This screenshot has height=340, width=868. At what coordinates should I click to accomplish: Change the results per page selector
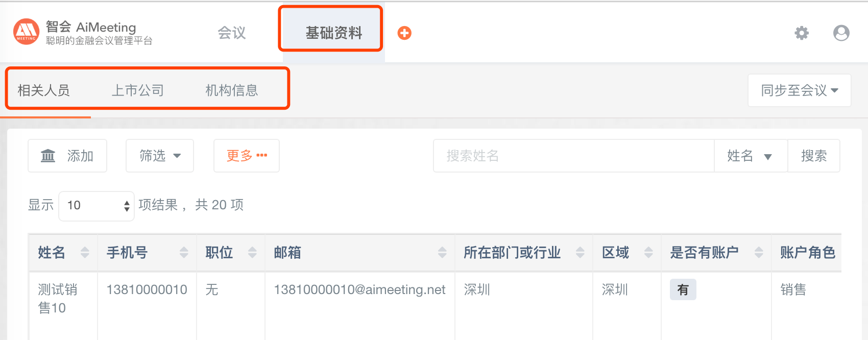point(97,206)
